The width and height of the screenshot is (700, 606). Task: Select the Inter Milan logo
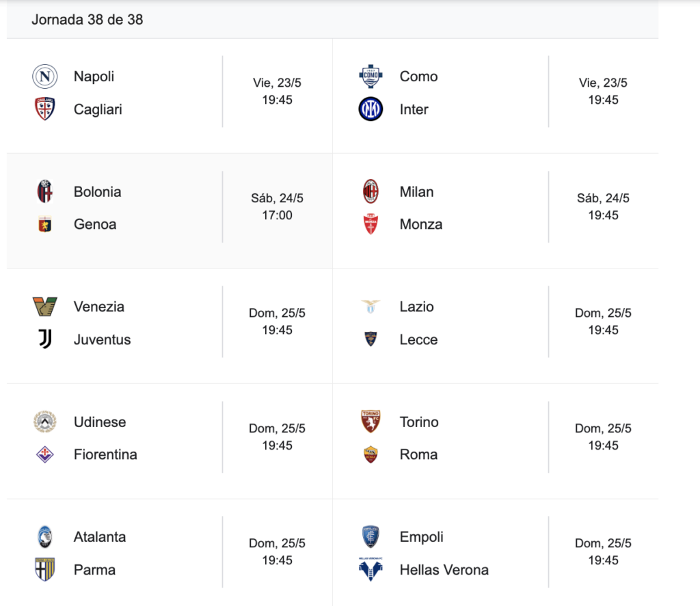coord(371,109)
